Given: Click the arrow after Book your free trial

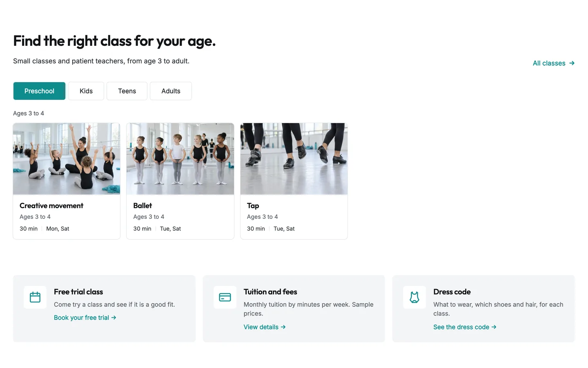Looking at the screenshot, I should [x=114, y=318].
